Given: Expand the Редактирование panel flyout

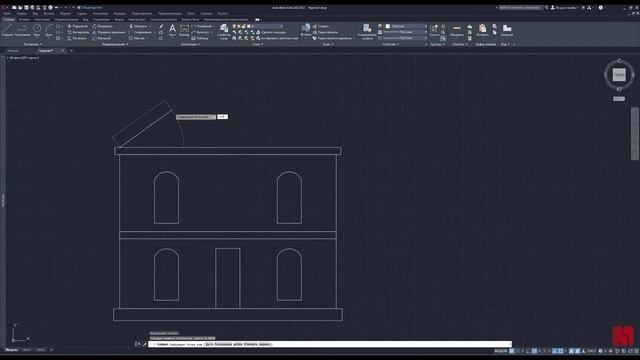Looking at the screenshot, I should [x=116, y=44].
